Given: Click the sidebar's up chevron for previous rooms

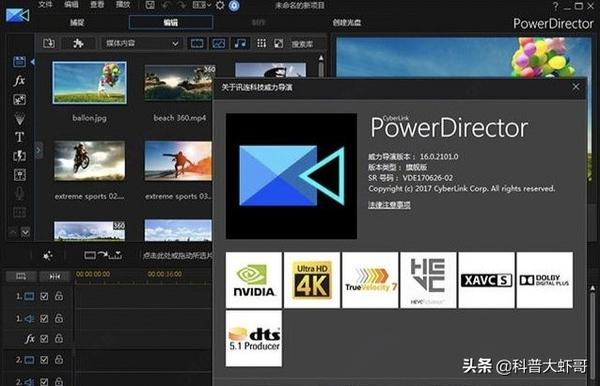Looking at the screenshot, I should (x=13, y=232).
